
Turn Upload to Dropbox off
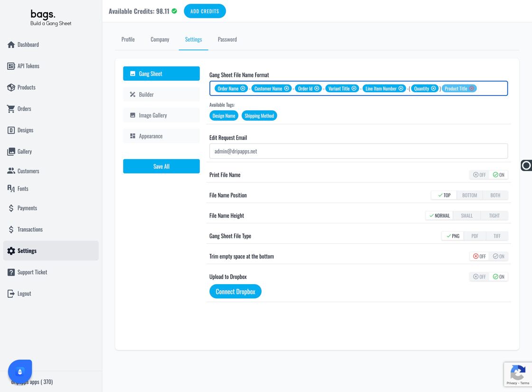point(479,277)
